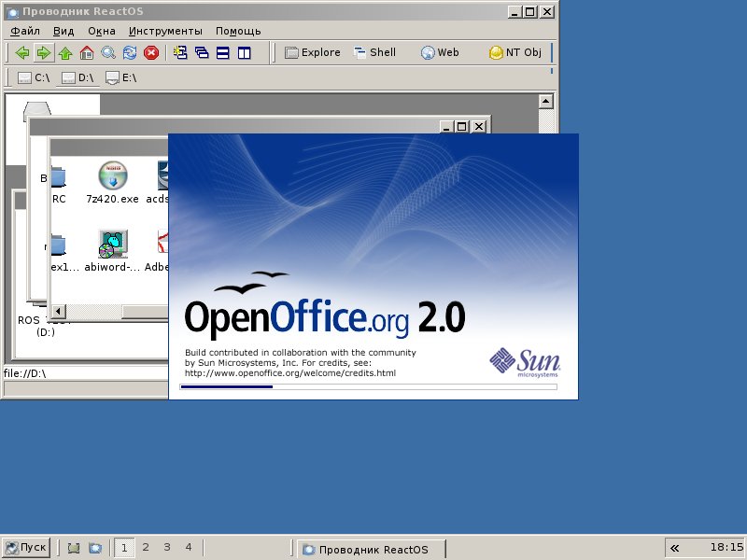This screenshot has width=747, height=560.
Task: Tile windows vertically using the toolbar icon
Action: coord(245,52)
